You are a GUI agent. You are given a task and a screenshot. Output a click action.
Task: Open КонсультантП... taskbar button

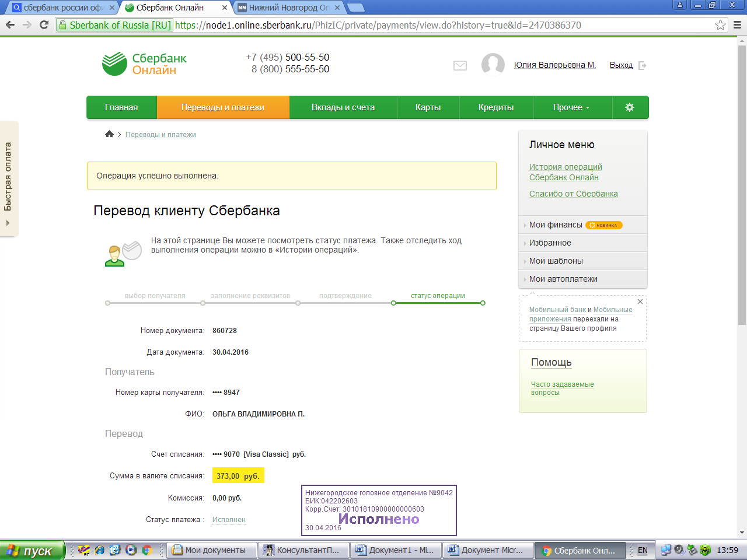tap(303, 550)
